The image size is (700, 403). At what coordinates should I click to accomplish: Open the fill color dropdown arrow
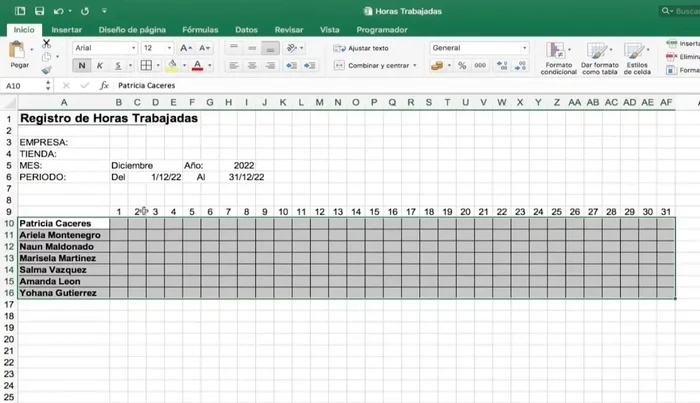184,66
